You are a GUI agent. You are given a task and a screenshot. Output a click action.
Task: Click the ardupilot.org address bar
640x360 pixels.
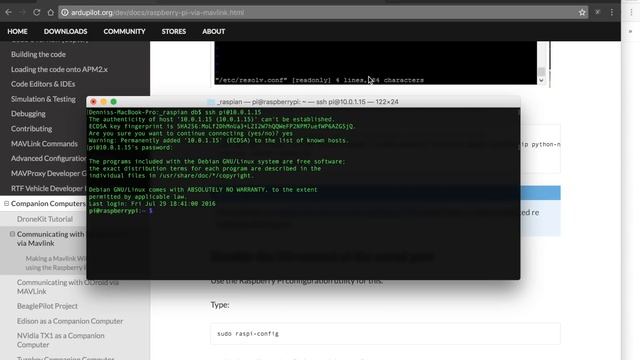pos(322,13)
